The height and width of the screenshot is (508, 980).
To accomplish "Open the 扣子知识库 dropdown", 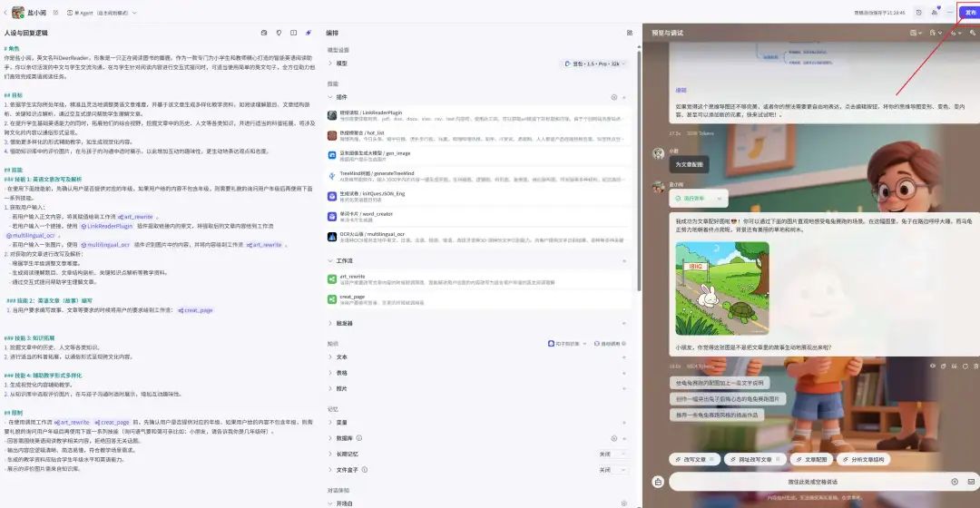I will [x=567, y=344].
